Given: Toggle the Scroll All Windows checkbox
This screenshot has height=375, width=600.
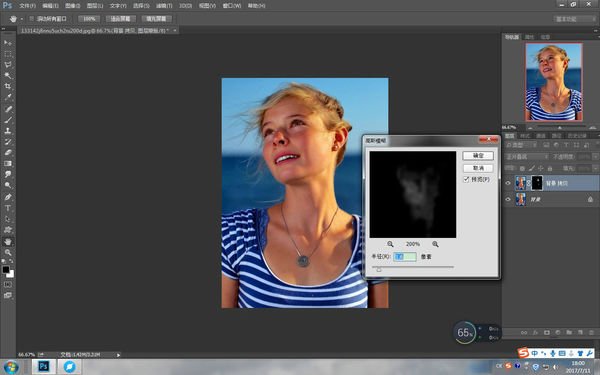Looking at the screenshot, I should point(32,18).
